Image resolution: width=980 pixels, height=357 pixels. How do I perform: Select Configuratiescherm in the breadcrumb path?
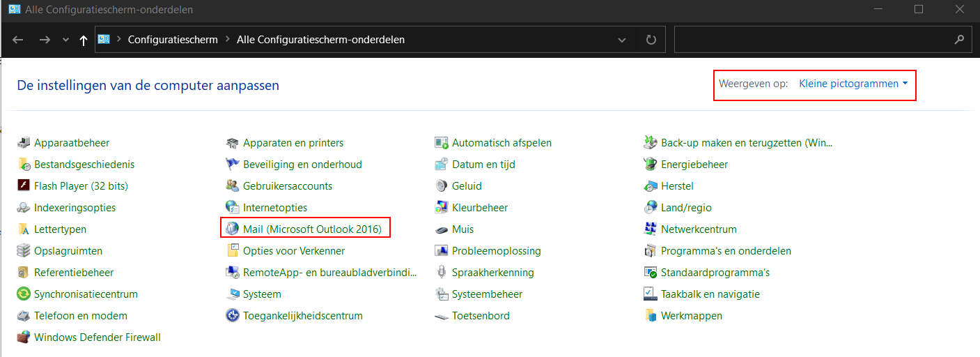[x=173, y=40]
